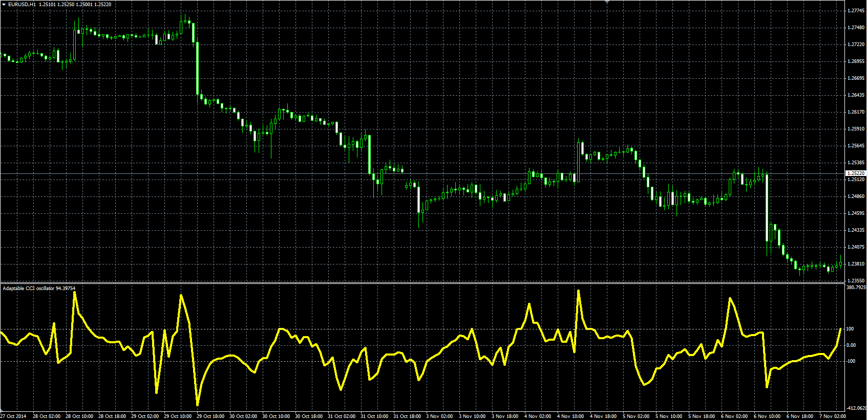
Task: Click the EURUSD,H1 chart title text
Action: [x=22, y=5]
